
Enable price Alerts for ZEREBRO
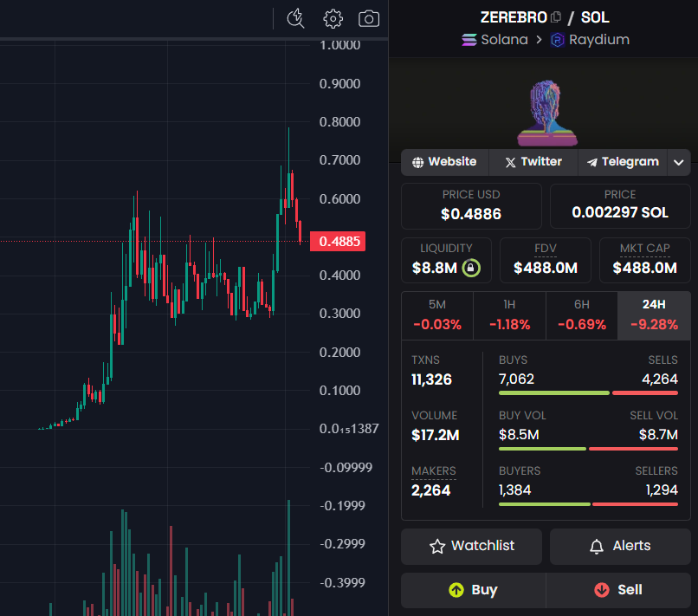(x=620, y=546)
